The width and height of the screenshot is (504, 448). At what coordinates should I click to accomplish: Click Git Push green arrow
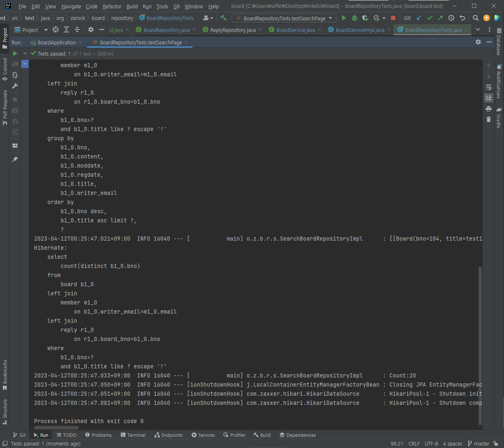click(x=440, y=18)
